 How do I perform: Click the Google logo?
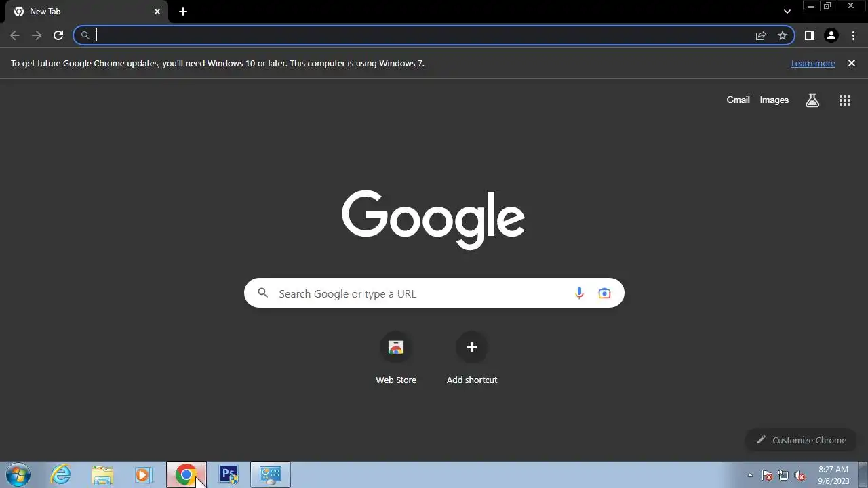[x=433, y=219]
